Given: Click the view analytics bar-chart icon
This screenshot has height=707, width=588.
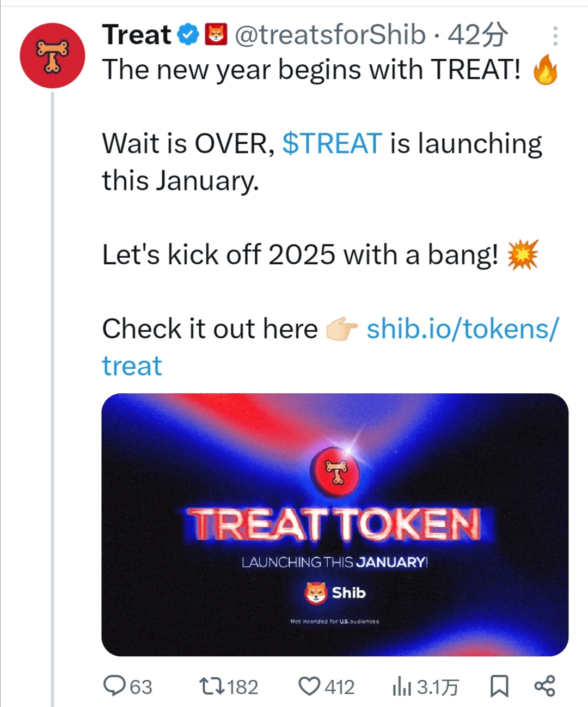Looking at the screenshot, I should 402,687.
